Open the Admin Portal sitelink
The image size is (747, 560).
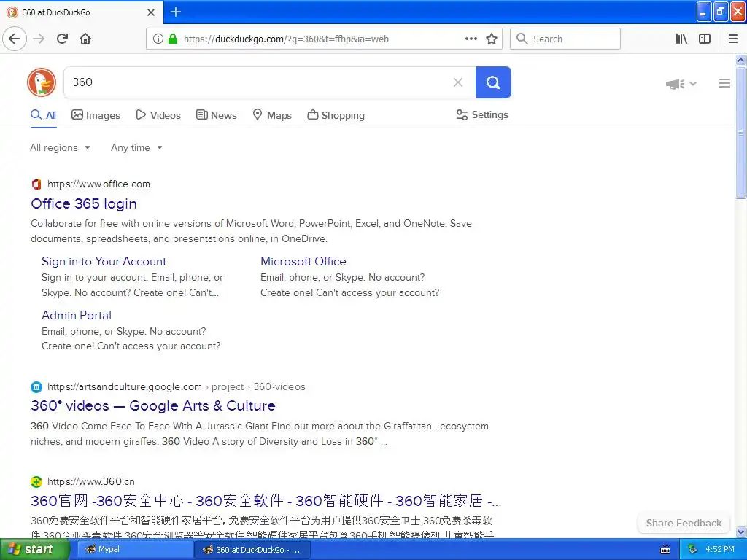77,315
